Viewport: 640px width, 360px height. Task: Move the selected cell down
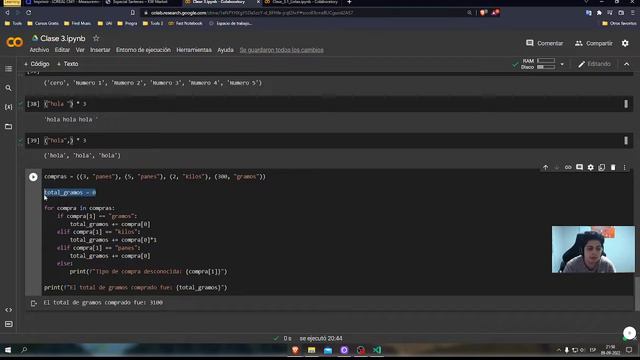point(557,167)
